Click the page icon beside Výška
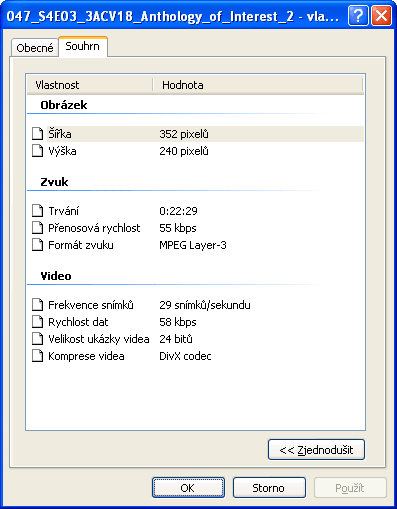Screen dimensions: 397x509 click(x=37, y=151)
